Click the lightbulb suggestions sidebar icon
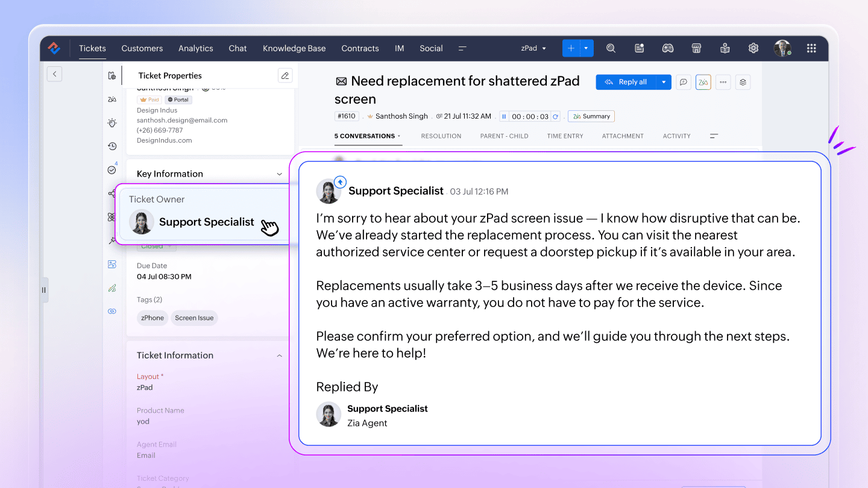The image size is (868, 488). click(112, 123)
